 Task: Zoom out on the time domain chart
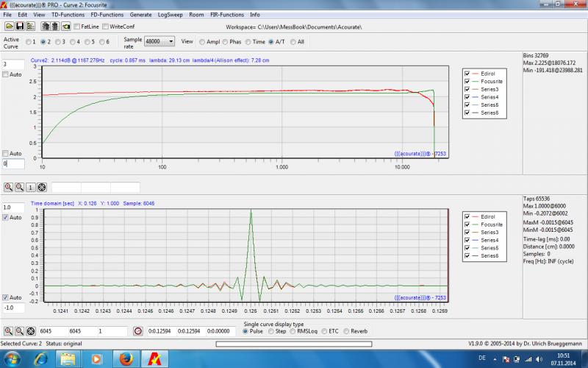pyautogui.click(x=20, y=331)
